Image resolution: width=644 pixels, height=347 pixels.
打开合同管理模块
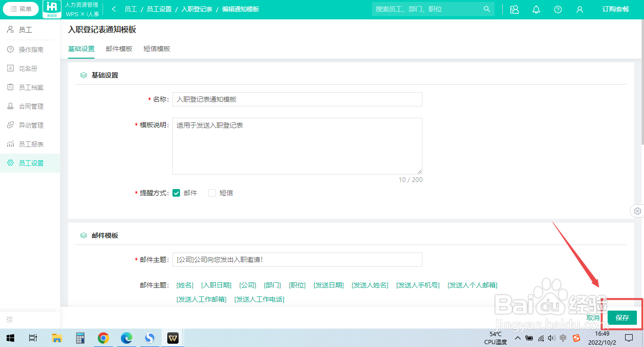coord(30,106)
